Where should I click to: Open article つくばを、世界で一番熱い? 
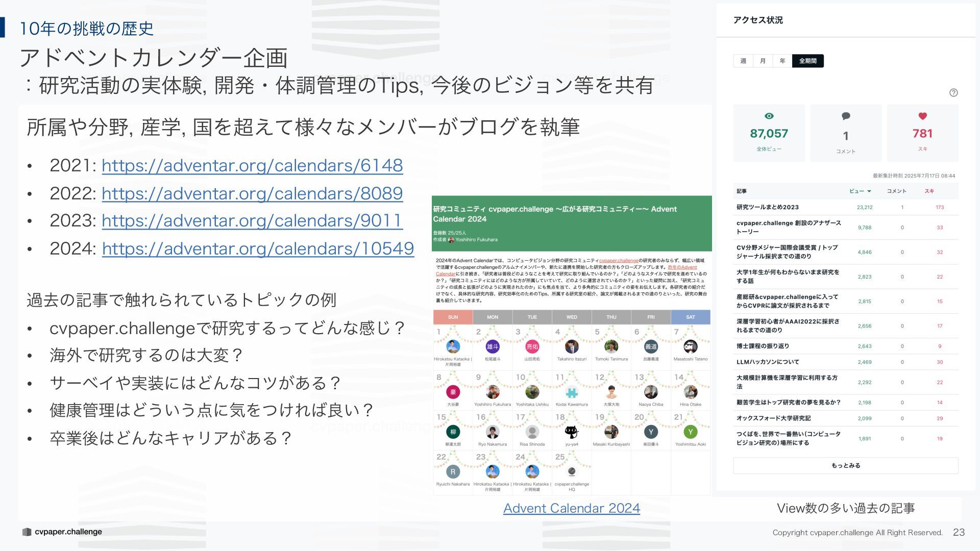click(788, 438)
